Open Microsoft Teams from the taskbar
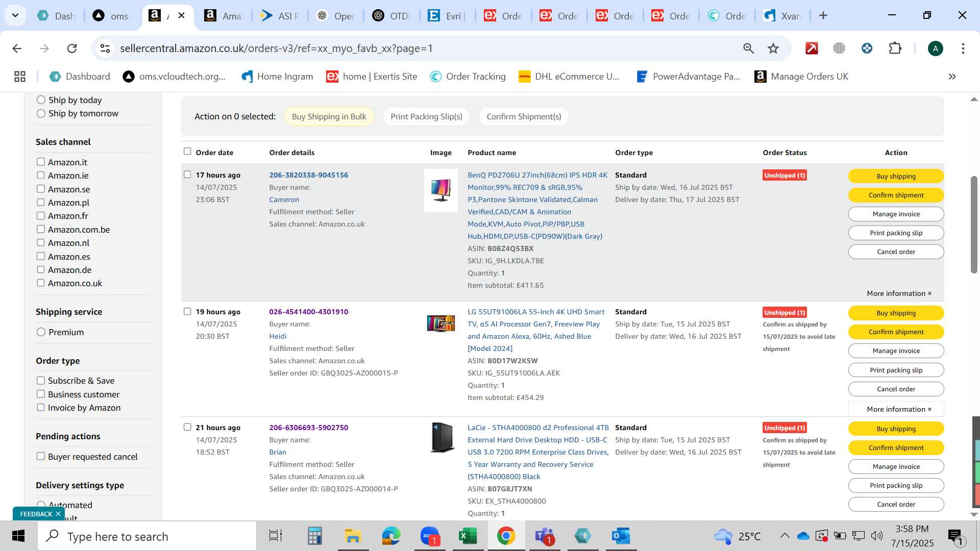The width and height of the screenshot is (980, 551). [545, 536]
